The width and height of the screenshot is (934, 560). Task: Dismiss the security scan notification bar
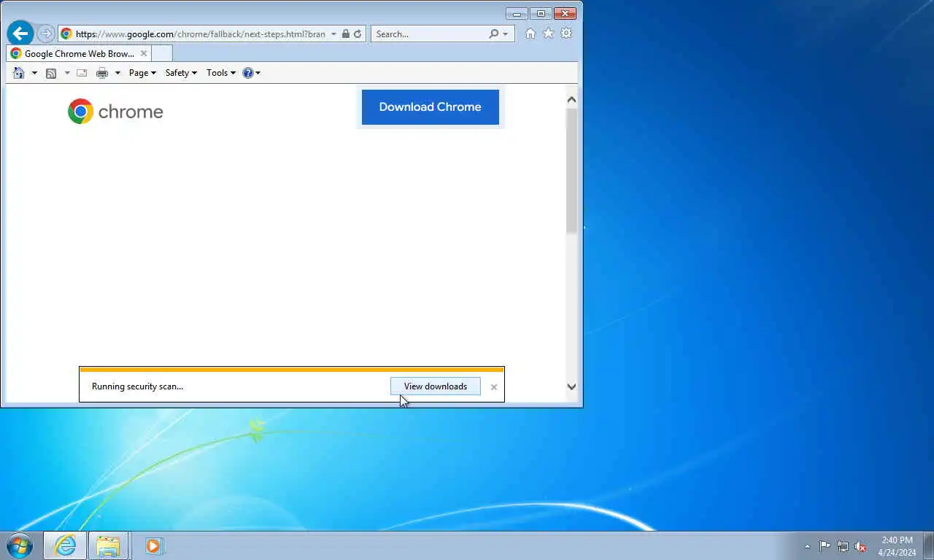coord(494,387)
